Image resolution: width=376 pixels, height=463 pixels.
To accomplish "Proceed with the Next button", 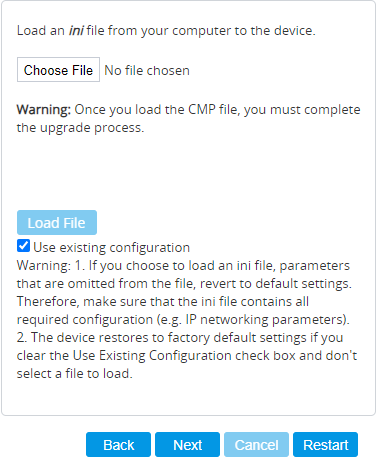I will coord(187,445).
